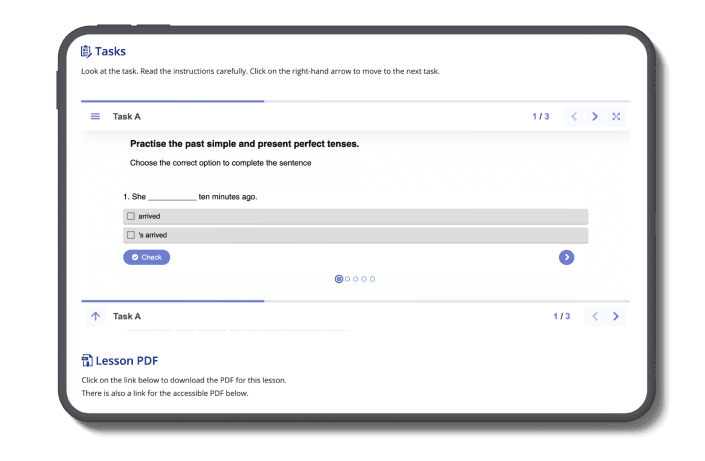Tick the "'s arrived" checkbox
The width and height of the screenshot is (705, 461).
click(x=131, y=235)
